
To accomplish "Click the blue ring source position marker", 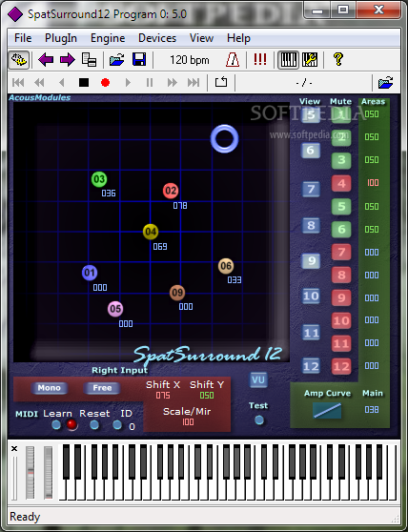I will [x=225, y=139].
